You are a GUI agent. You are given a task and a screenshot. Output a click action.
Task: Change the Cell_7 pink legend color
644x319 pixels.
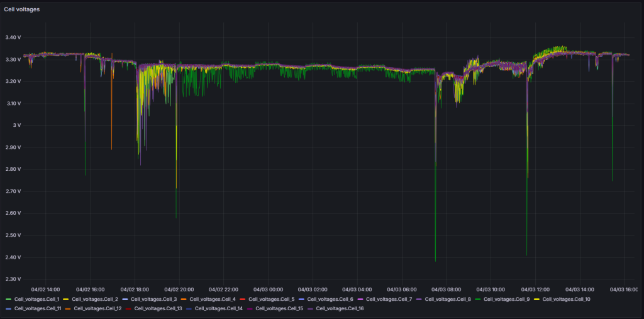coord(361,300)
